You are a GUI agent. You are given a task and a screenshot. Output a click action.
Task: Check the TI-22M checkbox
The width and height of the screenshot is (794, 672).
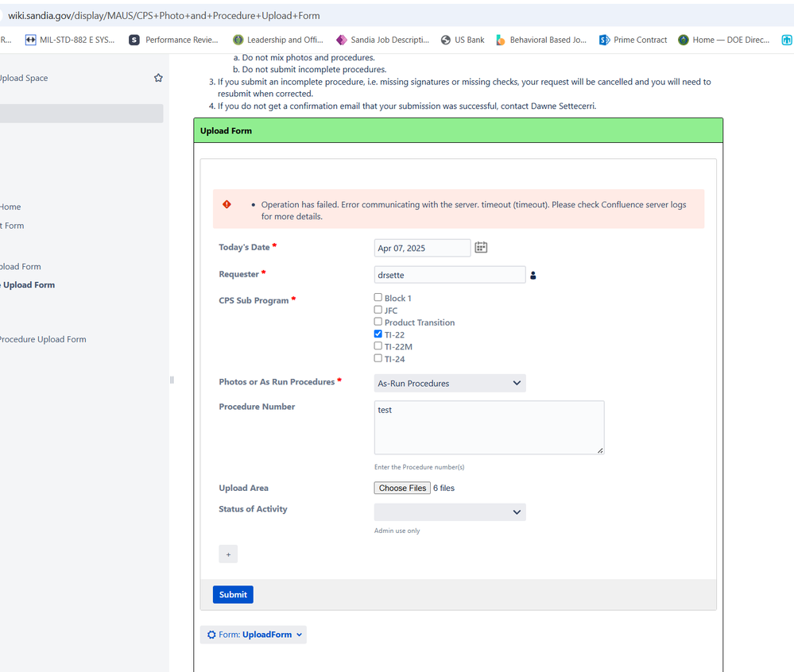tap(378, 346)
